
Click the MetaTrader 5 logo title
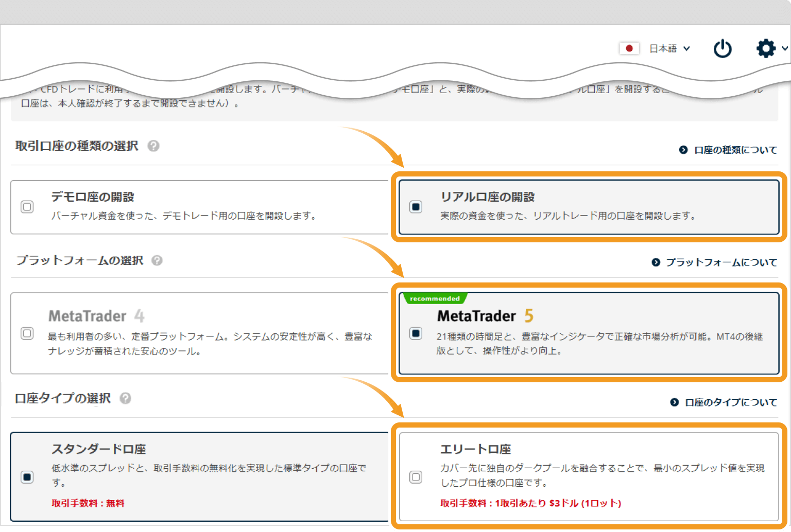[x=486, y=315]
